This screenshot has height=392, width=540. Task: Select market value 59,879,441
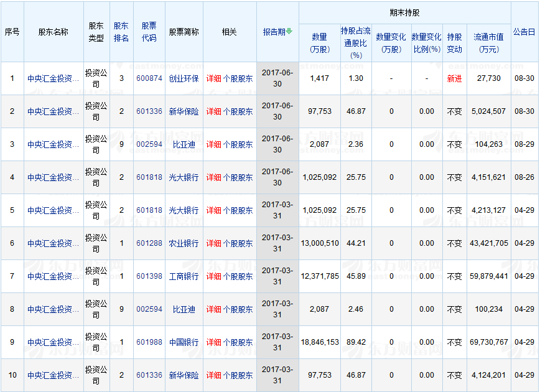(x=489, y=276)
